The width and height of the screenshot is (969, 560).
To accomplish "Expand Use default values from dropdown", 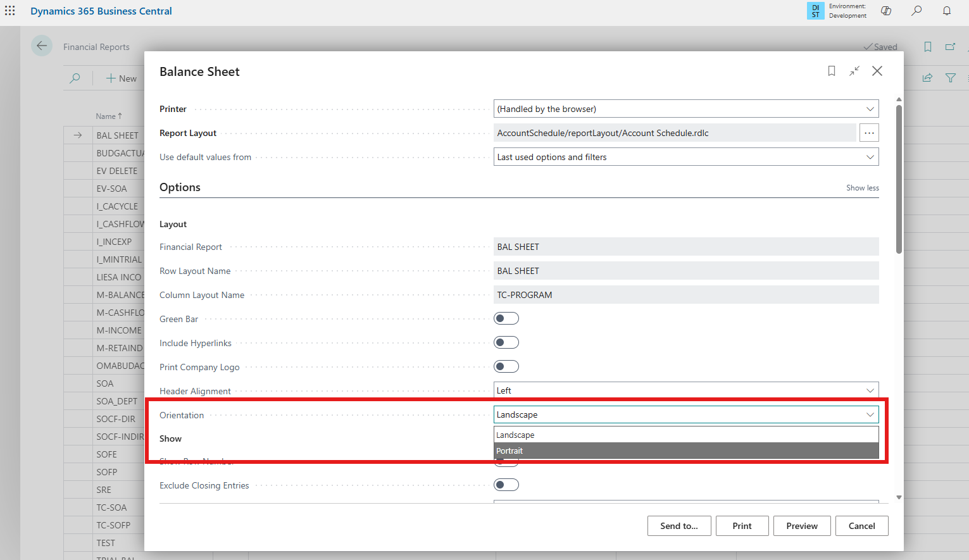I will (686, 157).
